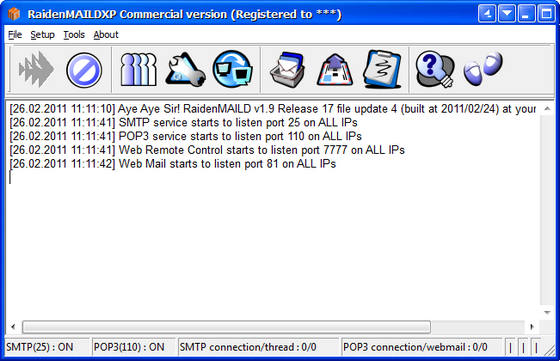The height and width of the screenshot is (361, 560).
Task: Click the networked computers globe icon
Action: (233, 69)
